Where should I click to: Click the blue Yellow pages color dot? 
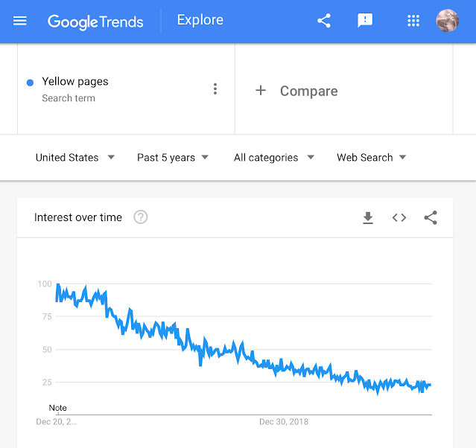click(x=30, y=83)
